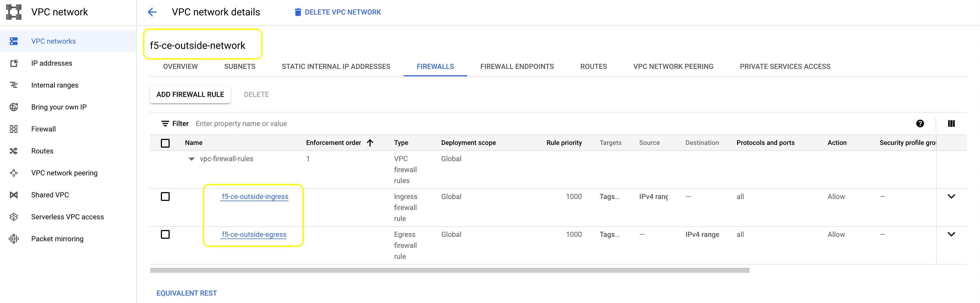Viewport: 980px width, 303px height.
Task: Switch to the Subnets tab
Action: pyautogui.click(x=240, y=66)
